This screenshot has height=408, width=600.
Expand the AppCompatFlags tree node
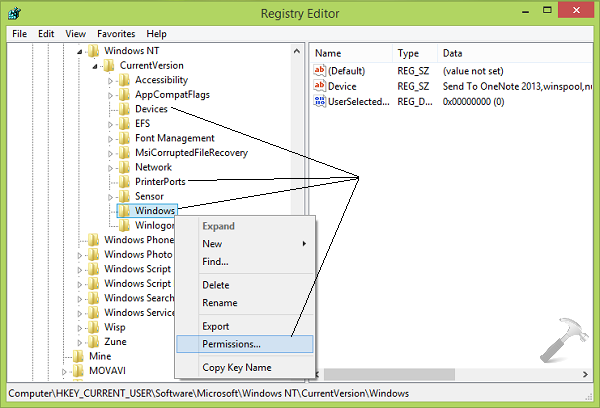pyautogui.click(x=111, y=95)
